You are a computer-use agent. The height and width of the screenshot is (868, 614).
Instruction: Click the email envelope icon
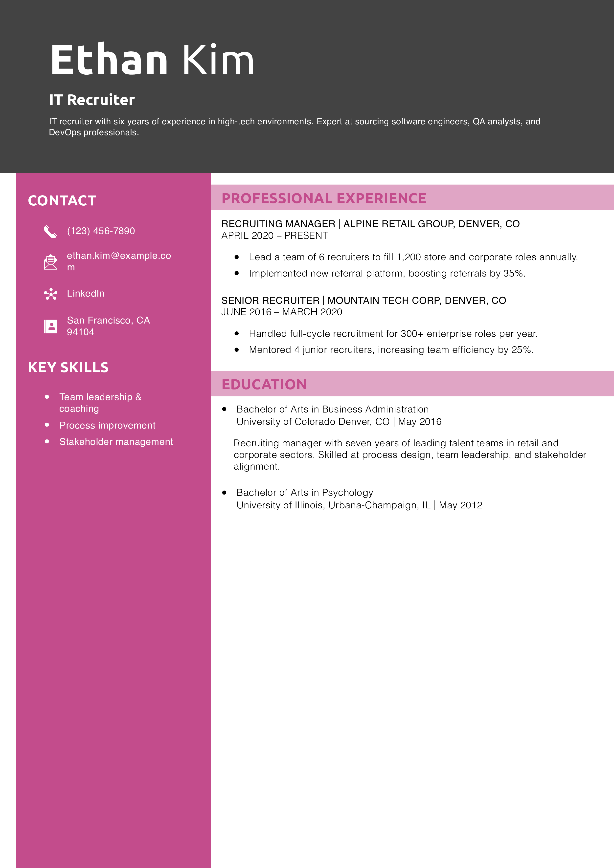tap(51, 262)
